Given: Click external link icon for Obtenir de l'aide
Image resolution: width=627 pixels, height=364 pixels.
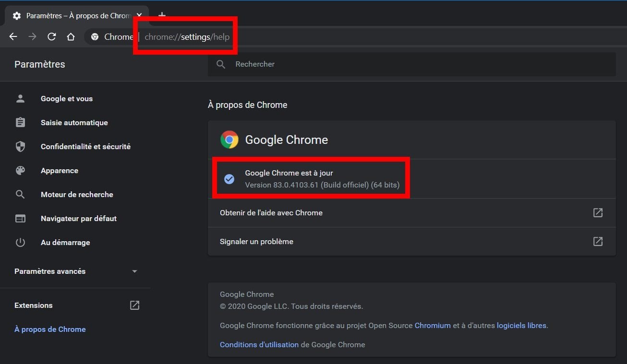Looking at the screenshot, I should (598, 212).
